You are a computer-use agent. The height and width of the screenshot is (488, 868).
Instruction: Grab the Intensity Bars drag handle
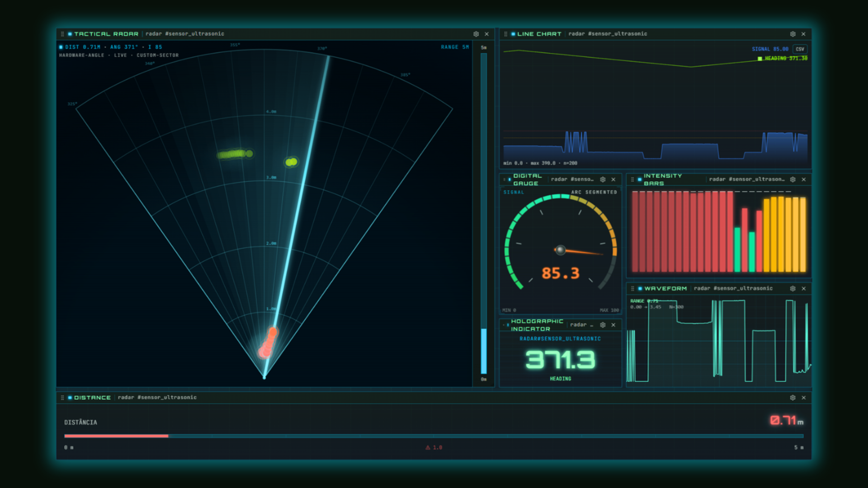click(632, 179)
